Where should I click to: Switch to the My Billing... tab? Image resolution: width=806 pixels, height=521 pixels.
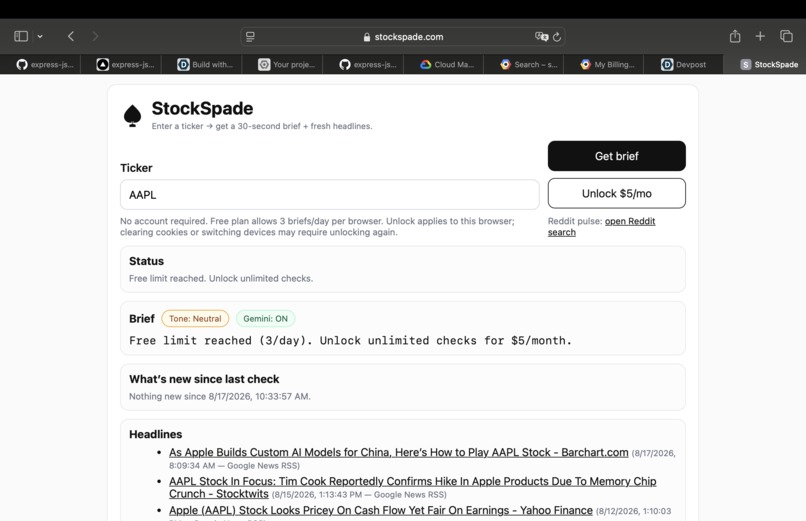pyautogui.click(x=607, y=64)
